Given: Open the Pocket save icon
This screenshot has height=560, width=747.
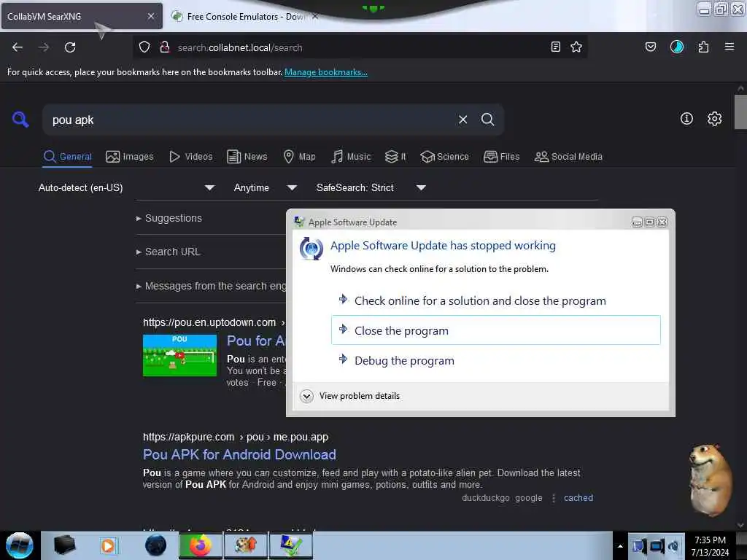Looking at the screenshot, I should click(650, 47).
